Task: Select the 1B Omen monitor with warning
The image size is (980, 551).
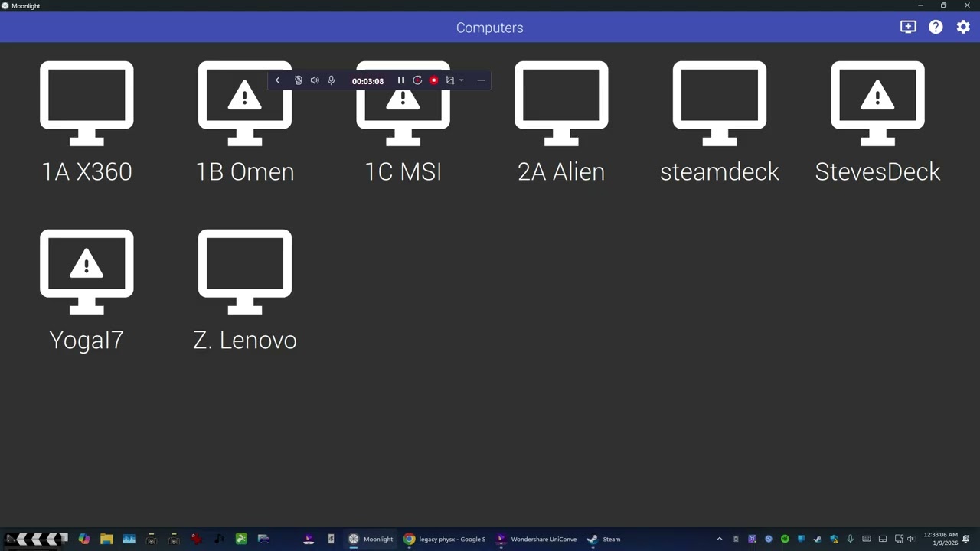Action: [x=245, y=103]
